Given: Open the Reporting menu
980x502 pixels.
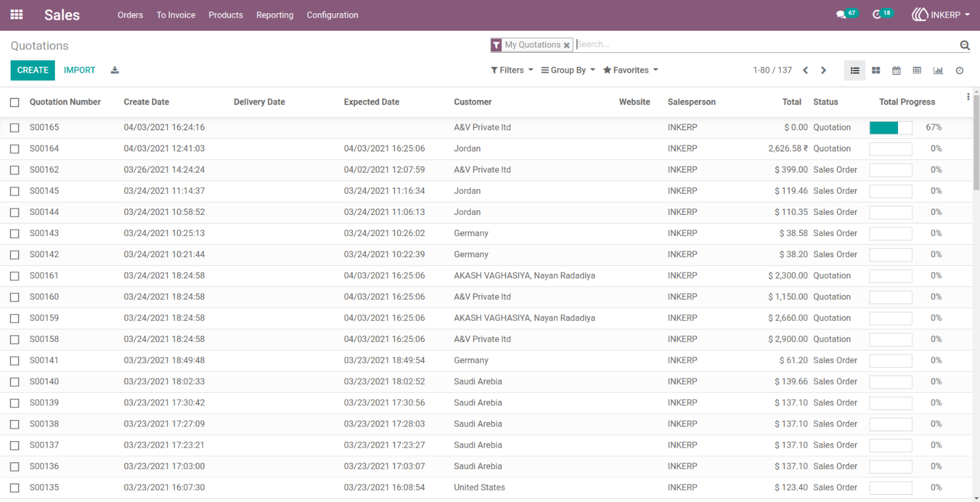Looking at the screenshot, I should [274, 15].
